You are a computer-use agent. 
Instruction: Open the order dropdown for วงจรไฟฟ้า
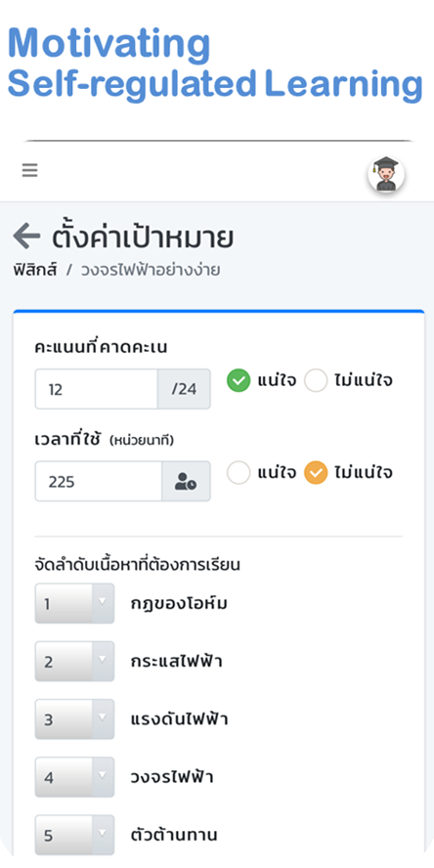[x=74, y=777]
